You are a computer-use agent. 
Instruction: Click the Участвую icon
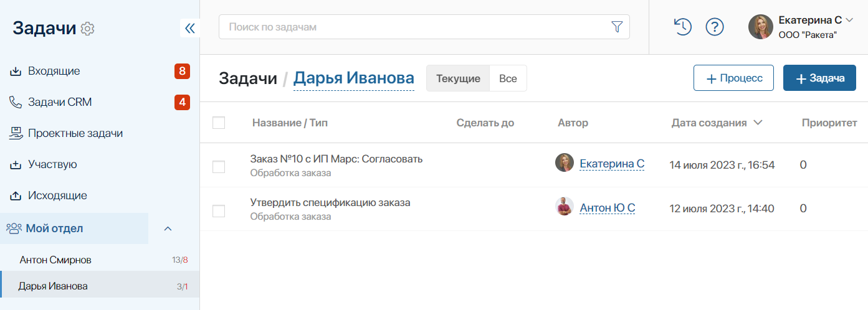(x=16, y=164)
